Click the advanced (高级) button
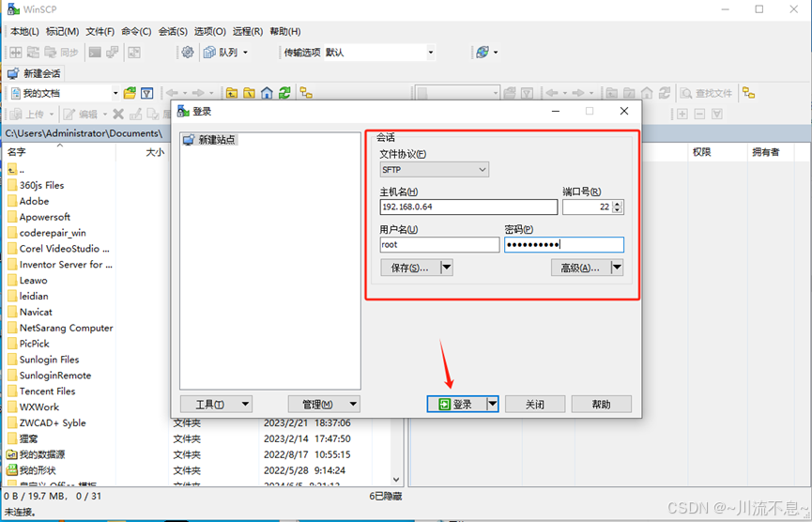 [580, 268]
